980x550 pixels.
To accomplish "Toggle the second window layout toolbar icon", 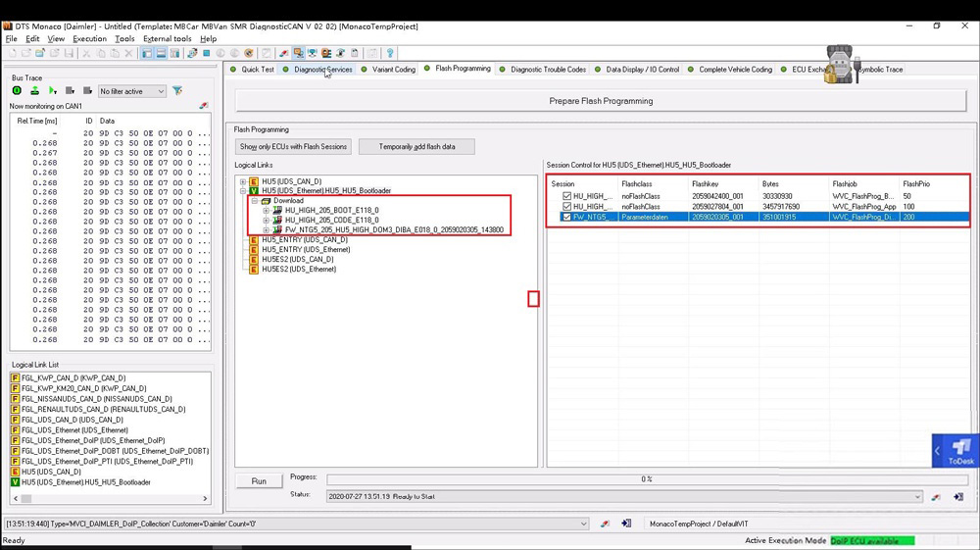I will click(x=161, y=53).
